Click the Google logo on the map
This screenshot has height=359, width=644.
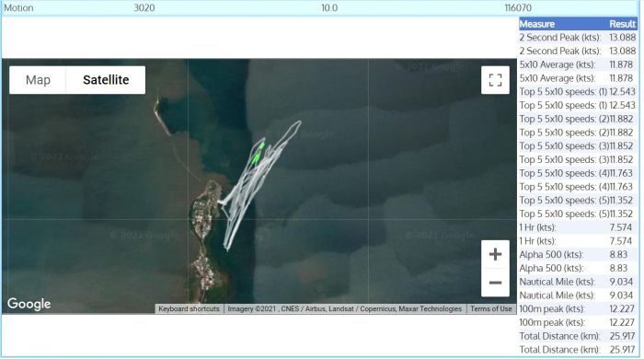tap(29, 304)
